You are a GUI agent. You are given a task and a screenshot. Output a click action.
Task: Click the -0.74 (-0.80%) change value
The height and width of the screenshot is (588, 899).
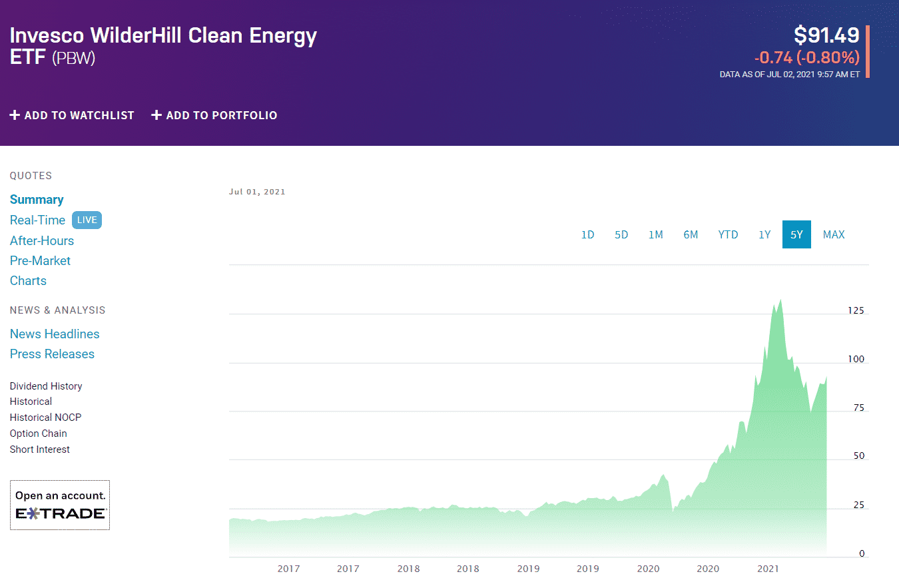click(807, 58)
